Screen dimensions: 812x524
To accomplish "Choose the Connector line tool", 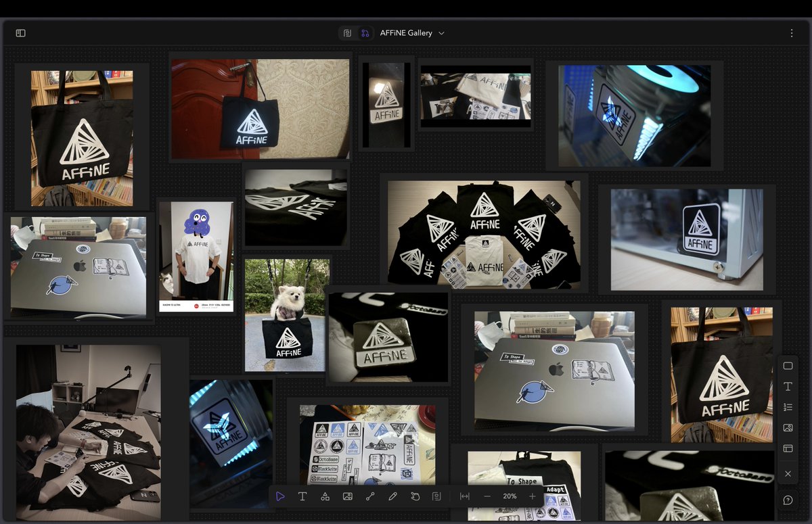I will (370, 496).
